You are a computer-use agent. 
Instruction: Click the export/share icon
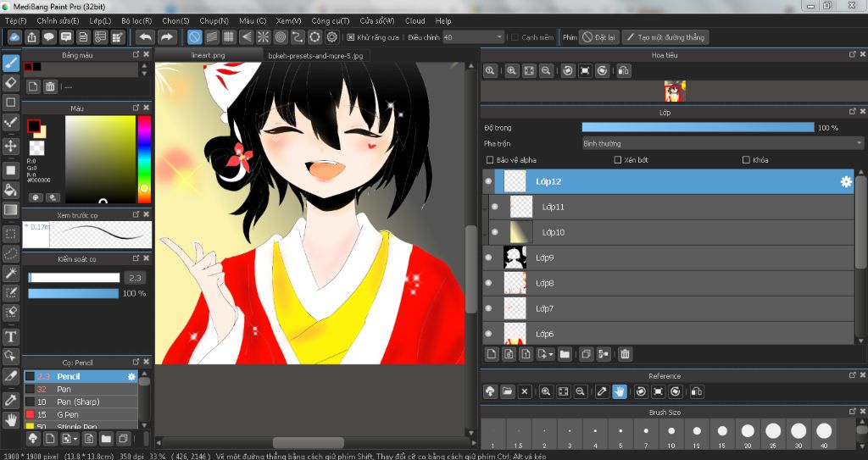pyautogui.click(x=31, y=37)
